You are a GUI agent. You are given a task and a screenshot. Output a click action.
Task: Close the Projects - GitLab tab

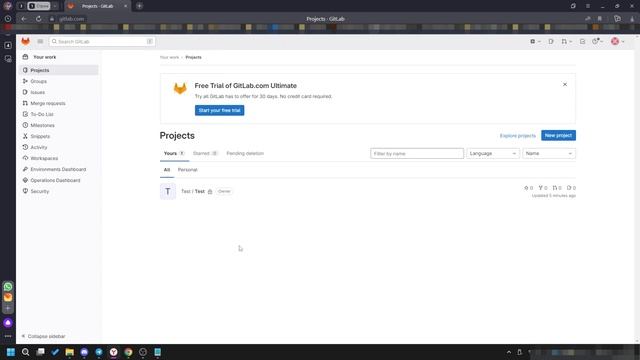(x=125, y=6)
